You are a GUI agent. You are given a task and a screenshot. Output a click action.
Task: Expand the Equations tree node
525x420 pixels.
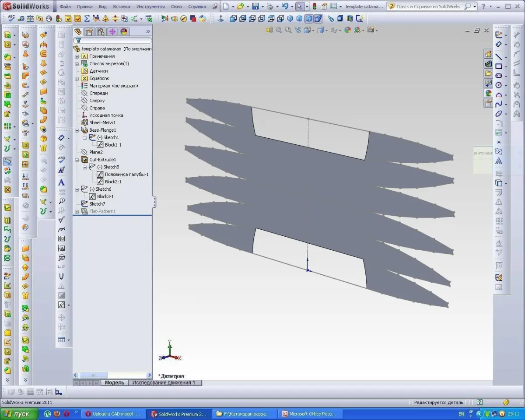click(x=77, y=79)
